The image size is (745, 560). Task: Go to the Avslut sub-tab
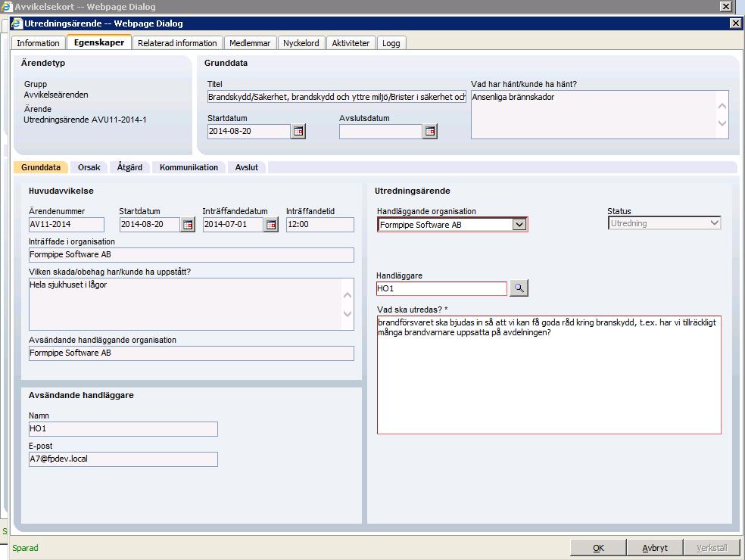(247, 167)
